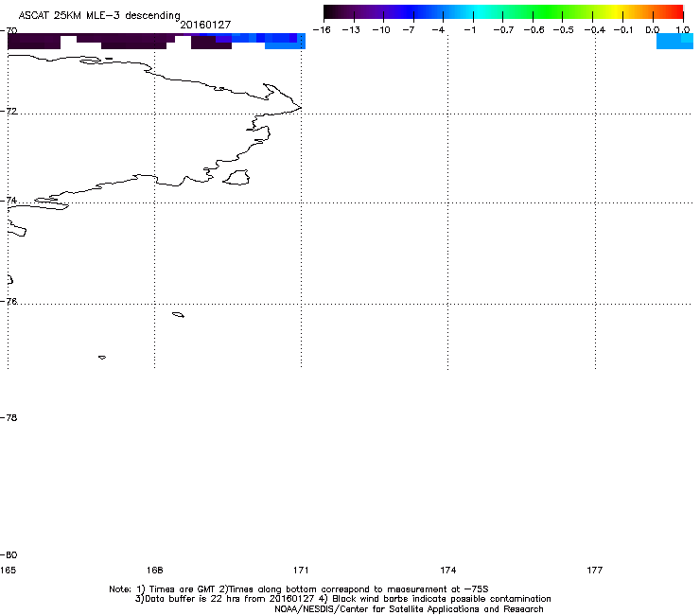The width and height of the screenshot is (700, 615).
Task: Click the 174 longitude label
Action: click(447, 571)
